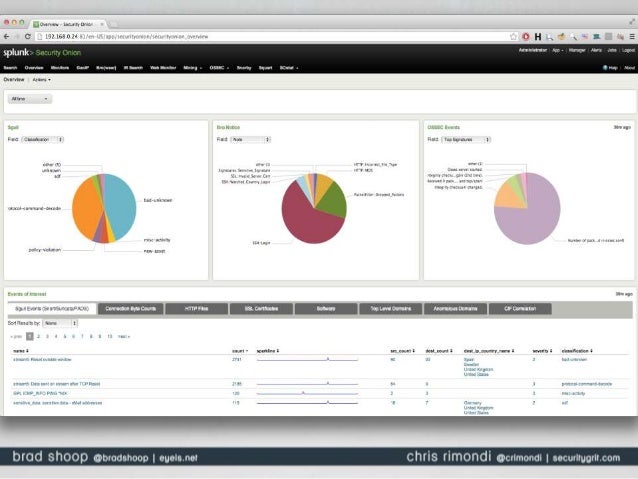Open the Data sent on stream after TCP Reset event
Image resolution: width=638 pixels, height=479 pixels.
[x=57, y=384]
